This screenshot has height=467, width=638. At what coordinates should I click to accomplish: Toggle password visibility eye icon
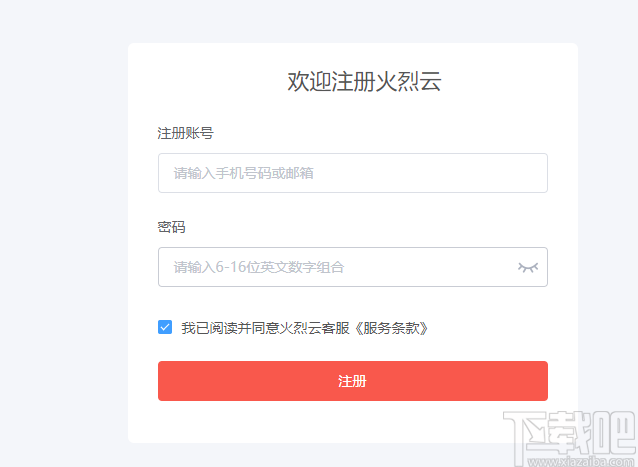click(x=527, y=267)
